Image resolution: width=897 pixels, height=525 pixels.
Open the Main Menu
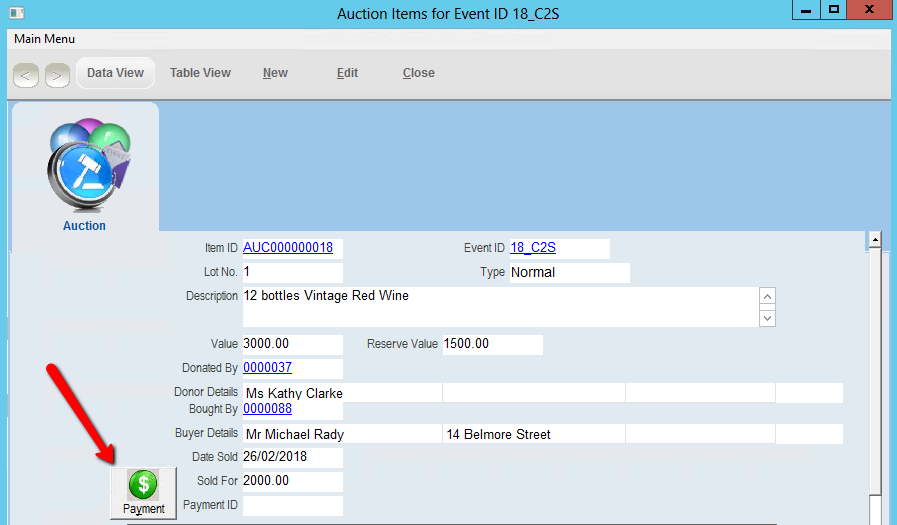coord(44,39)
